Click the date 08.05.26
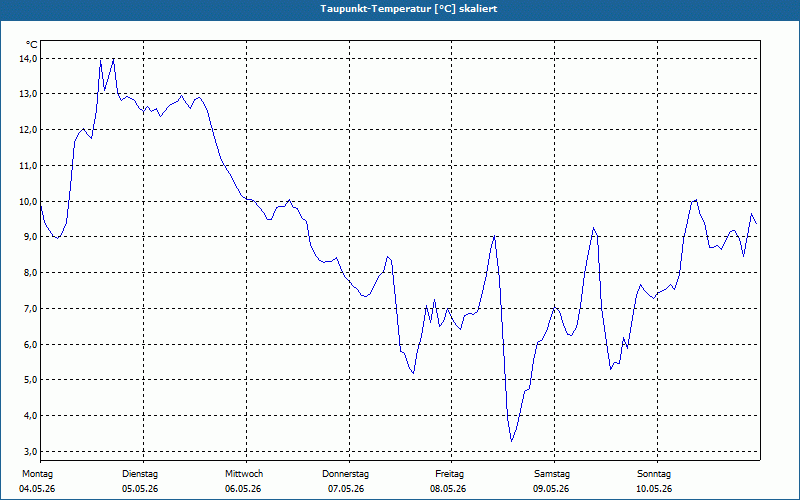800x500 pixels. tap(448, 489)
